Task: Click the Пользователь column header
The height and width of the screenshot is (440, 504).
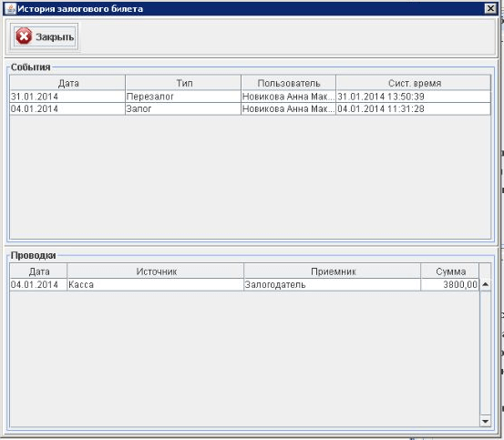Action: pyautogui.click(x=288, y=83)
